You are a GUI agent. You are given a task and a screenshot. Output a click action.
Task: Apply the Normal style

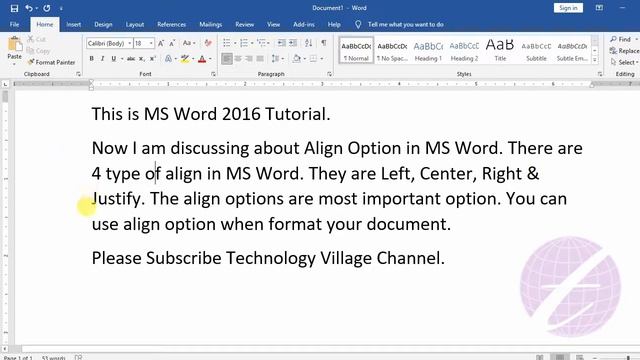(356, 50)
